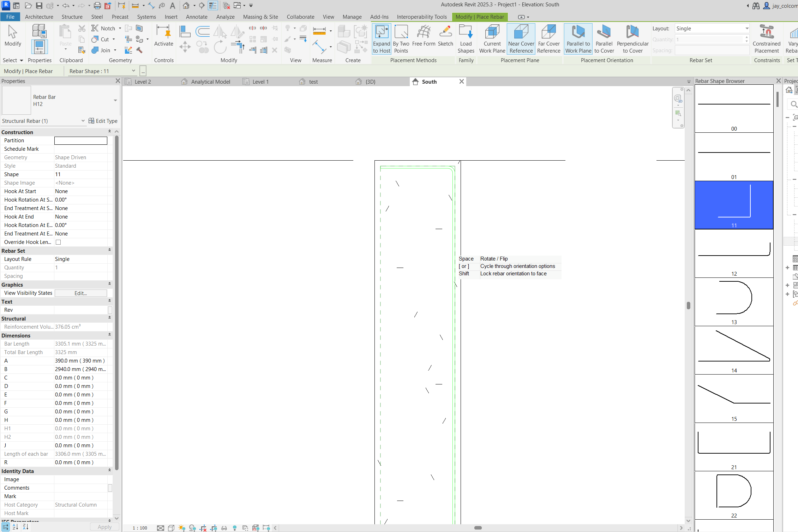Collapse the Dimensions section in Properties

pyautogui.click(x=109, y=335)
